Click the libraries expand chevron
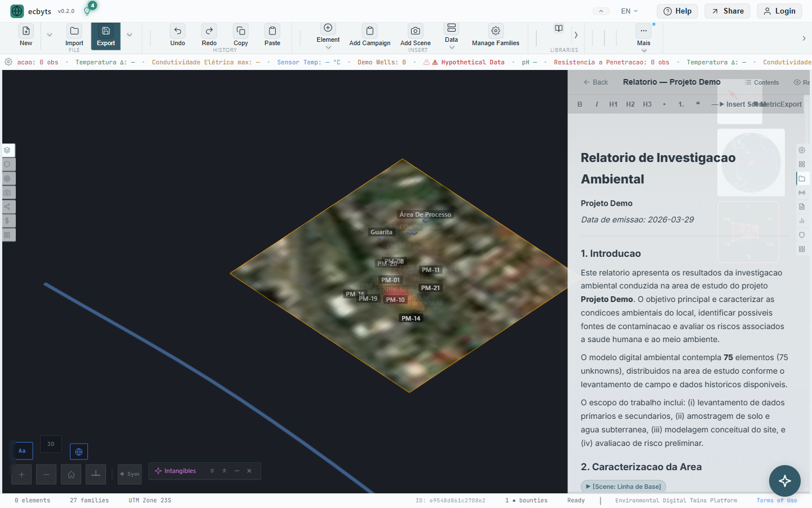The width and height of the screenshot is (812, 508). (x=576, y=35)
